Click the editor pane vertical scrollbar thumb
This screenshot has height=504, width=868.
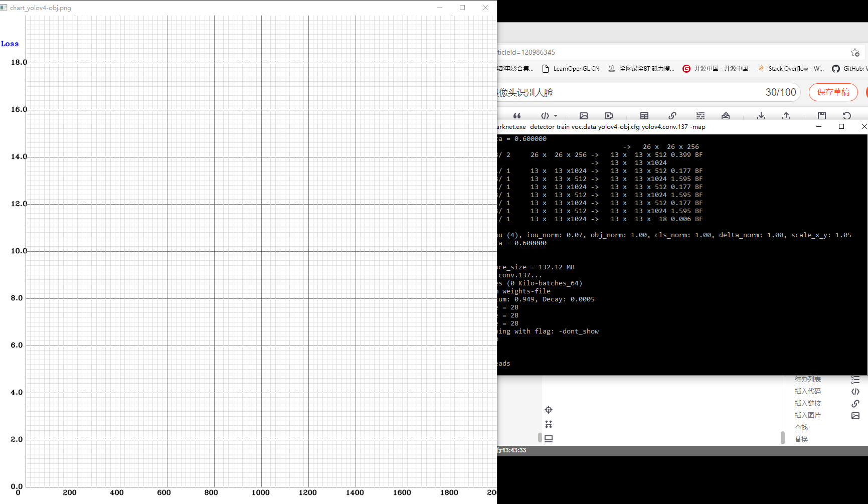540,437
